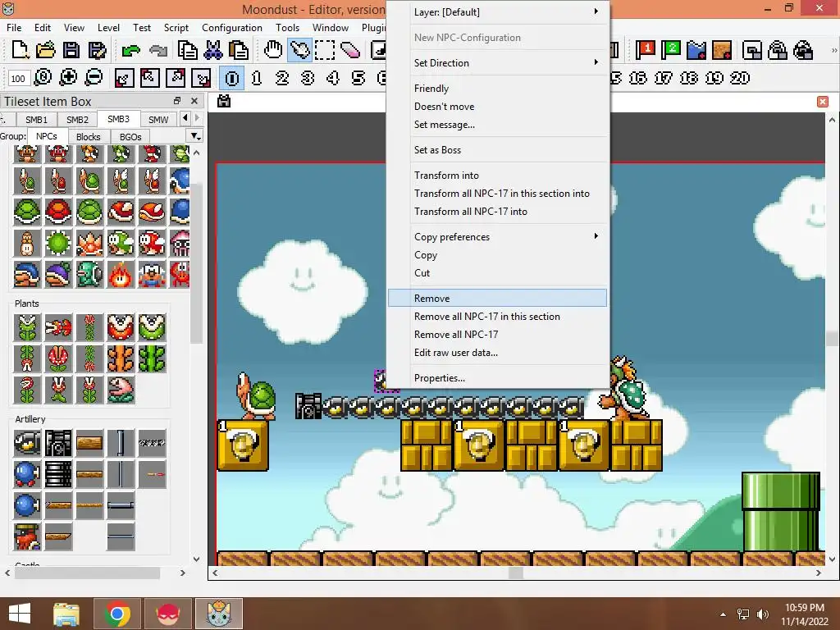
Task: Switch to section 0 button
Action: point(232,78)
